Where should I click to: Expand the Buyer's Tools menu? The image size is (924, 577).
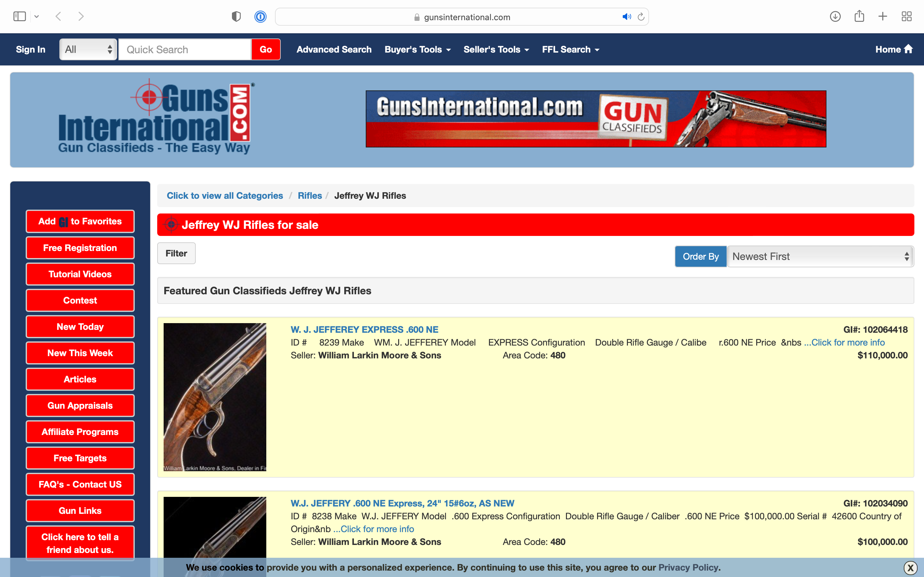click(417, 49)
